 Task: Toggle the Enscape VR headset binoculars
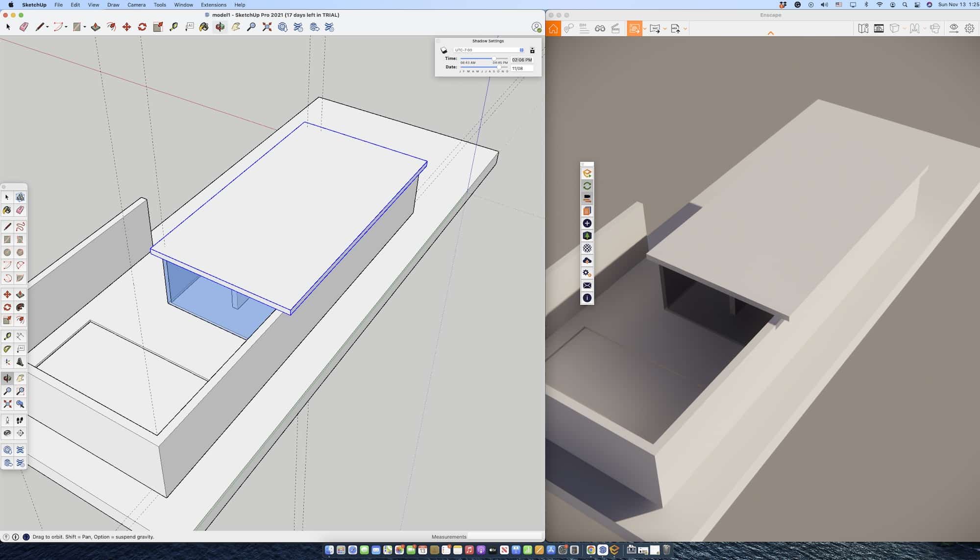pos(600,29)
